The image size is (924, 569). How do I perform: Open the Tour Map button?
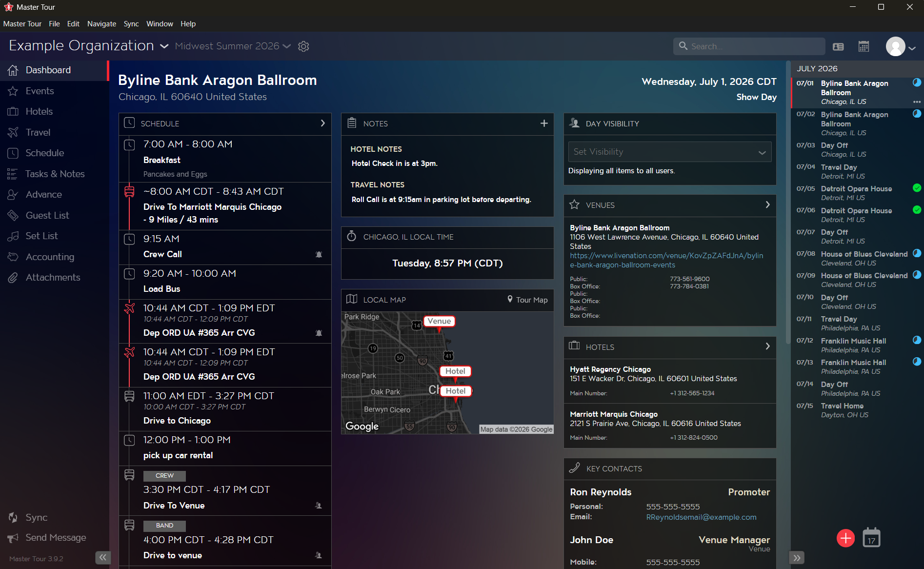pyautogui.click(x=527, y=300)
